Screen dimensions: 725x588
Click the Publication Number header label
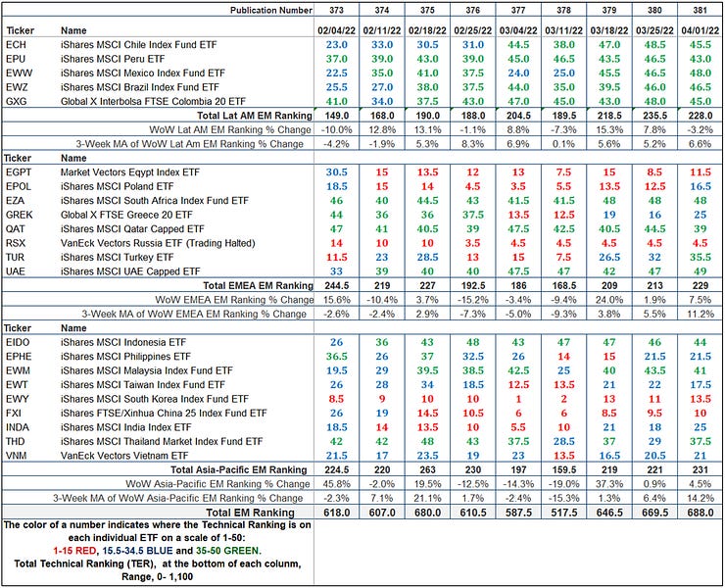[271, 10]
